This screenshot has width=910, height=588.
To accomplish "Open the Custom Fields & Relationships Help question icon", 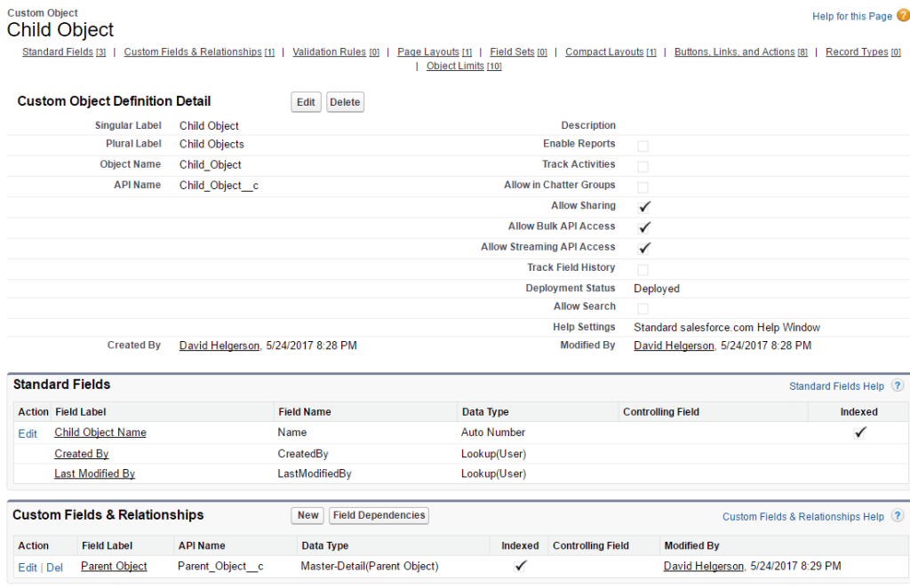I will click(x=898, y=515).
